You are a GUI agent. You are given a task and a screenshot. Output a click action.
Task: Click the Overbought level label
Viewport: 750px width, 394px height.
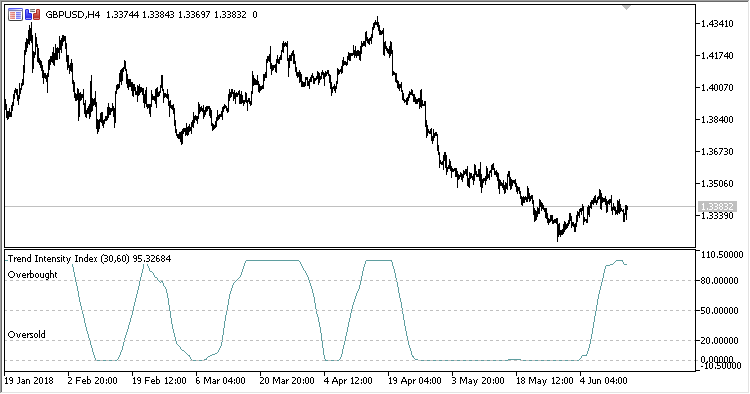(33, 275)
